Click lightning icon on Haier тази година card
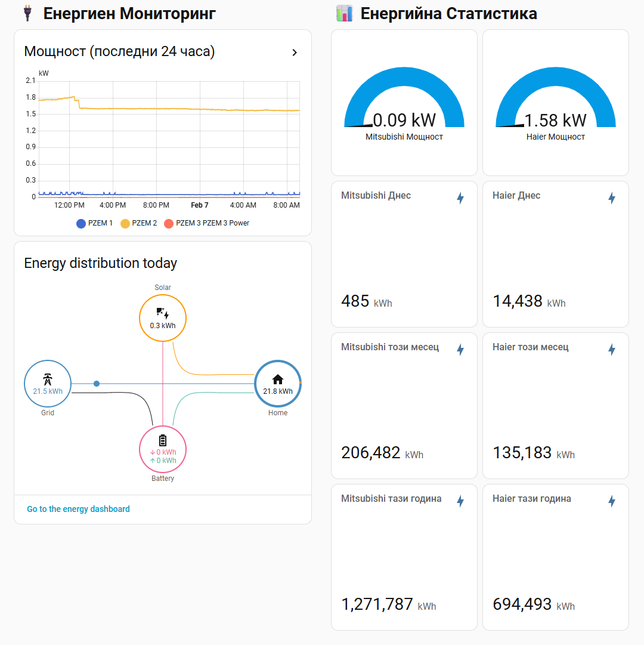The width and height of the screenshot is (644, 645). 611,501
